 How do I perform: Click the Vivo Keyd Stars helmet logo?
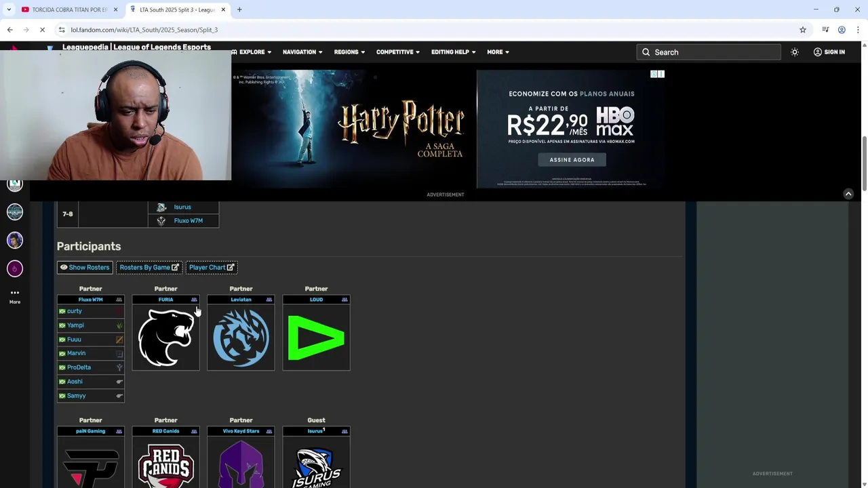[x=241, y=464]
